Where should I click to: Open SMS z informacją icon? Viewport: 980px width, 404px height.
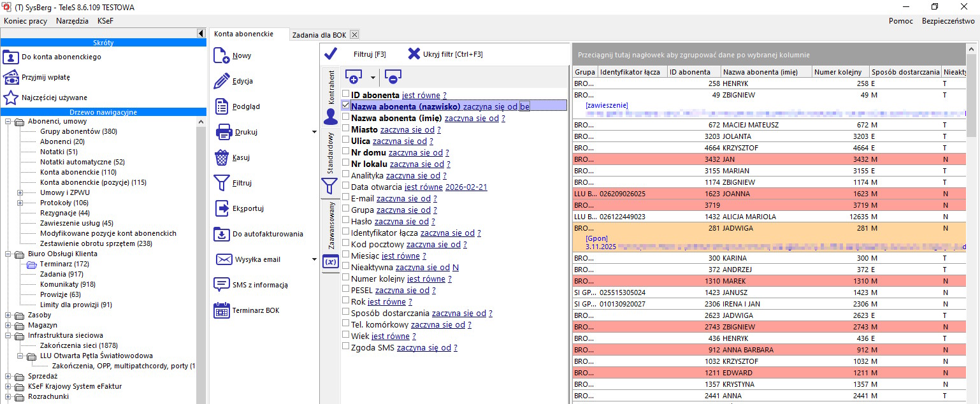coord(222,285)
